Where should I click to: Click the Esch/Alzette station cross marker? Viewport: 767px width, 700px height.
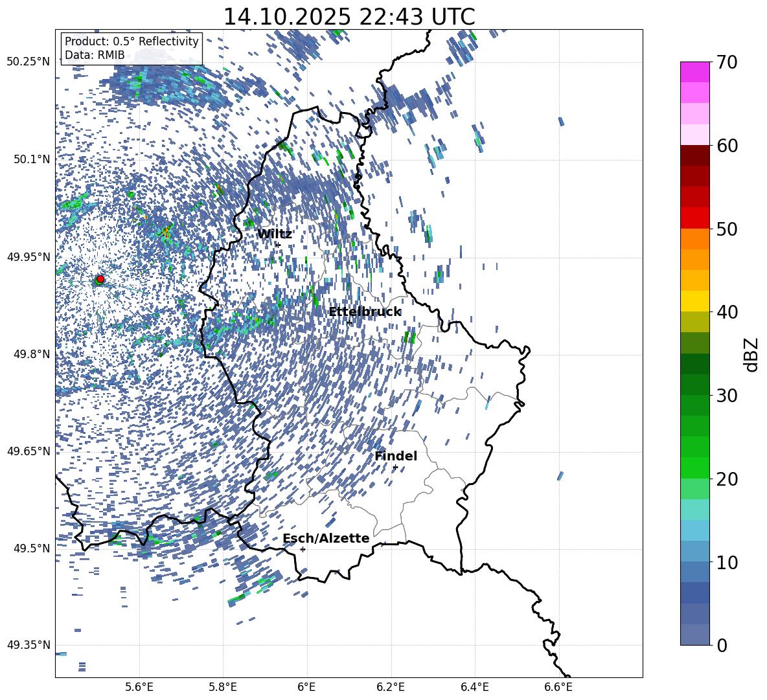point(303,549)
